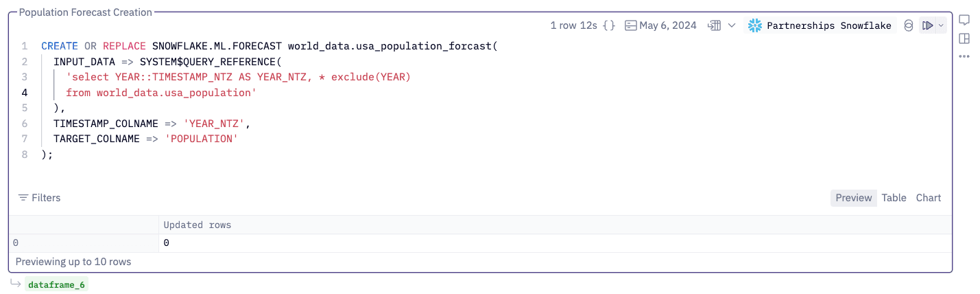Switch to the Table view tab
This screenshot has height=294, width=980.
coord(894,198)
